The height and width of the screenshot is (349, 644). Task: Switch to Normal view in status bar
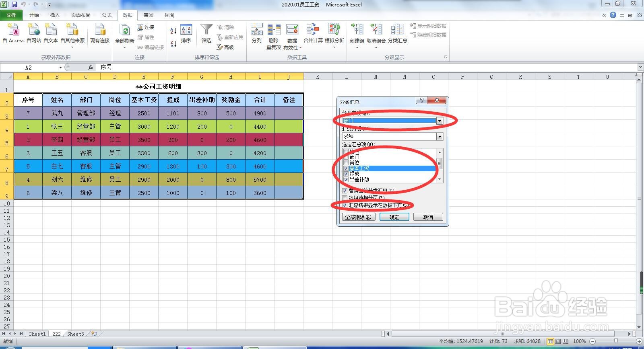click(x=550, y=341)
